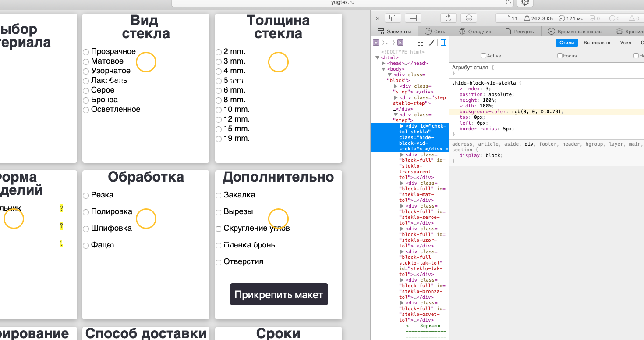
Task: Collapse the html node
Action: tap(378, 57)
